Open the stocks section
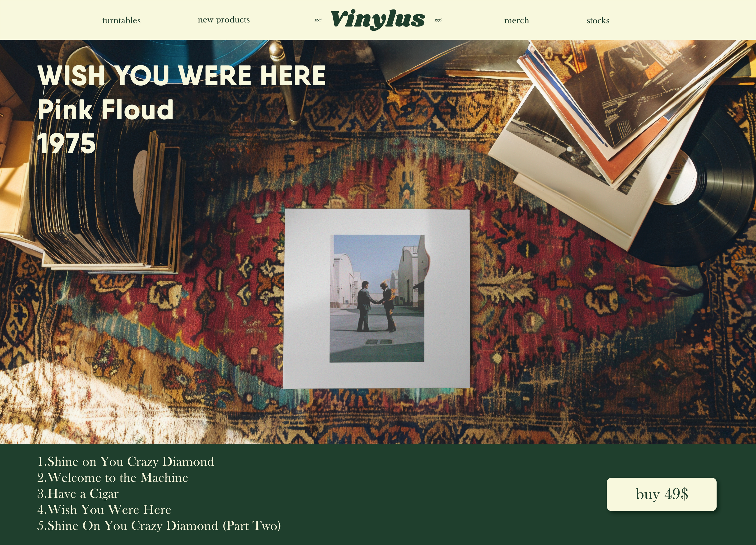 (598, 20)
